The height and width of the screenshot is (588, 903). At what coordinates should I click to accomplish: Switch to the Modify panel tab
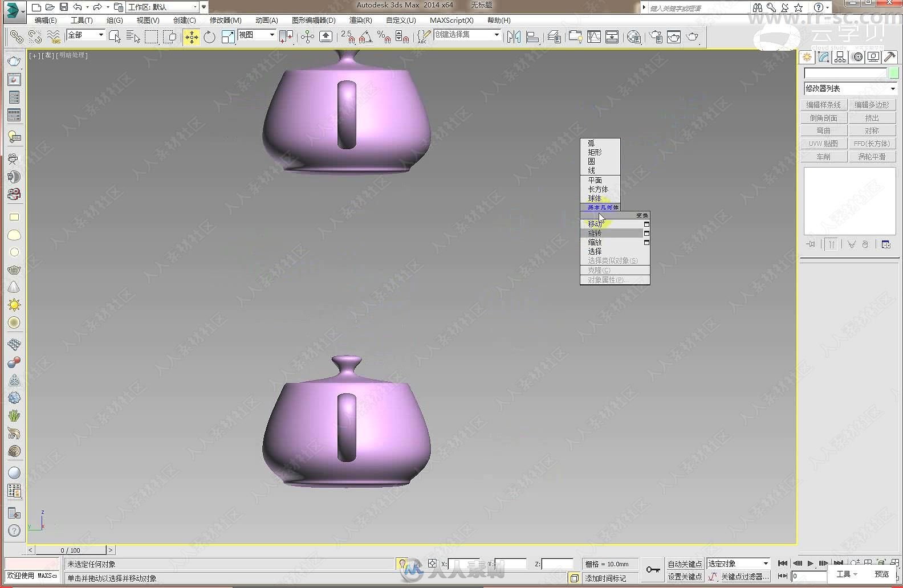click(x=823, y=57)
